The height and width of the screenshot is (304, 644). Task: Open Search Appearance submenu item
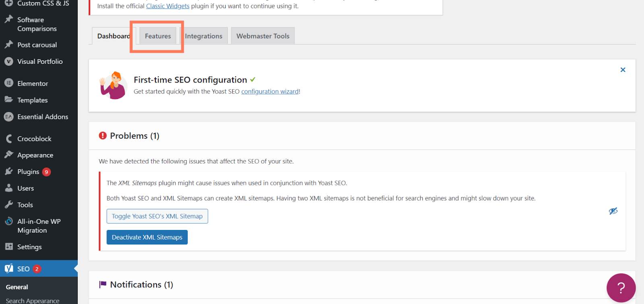coord(33,300)
